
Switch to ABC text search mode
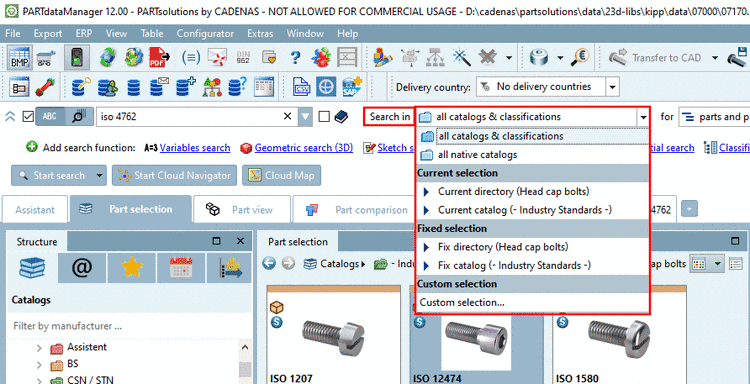50,117
